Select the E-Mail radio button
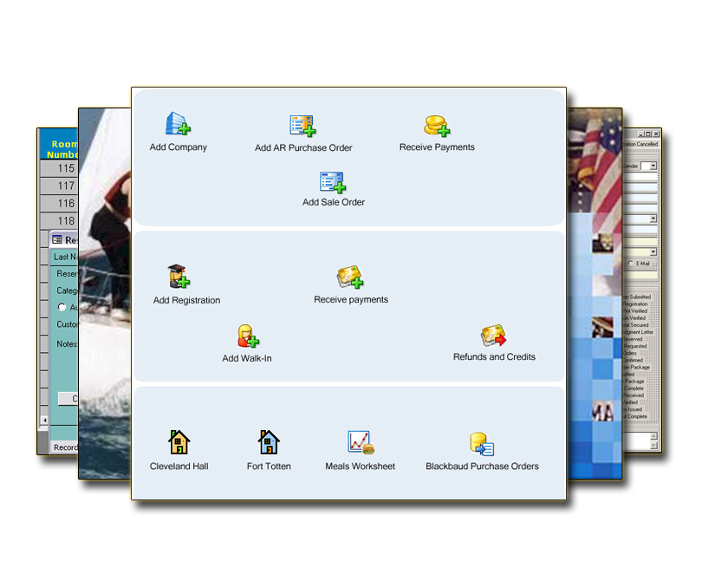This screenshot has width=728, height=581. (x=630, y=264)
